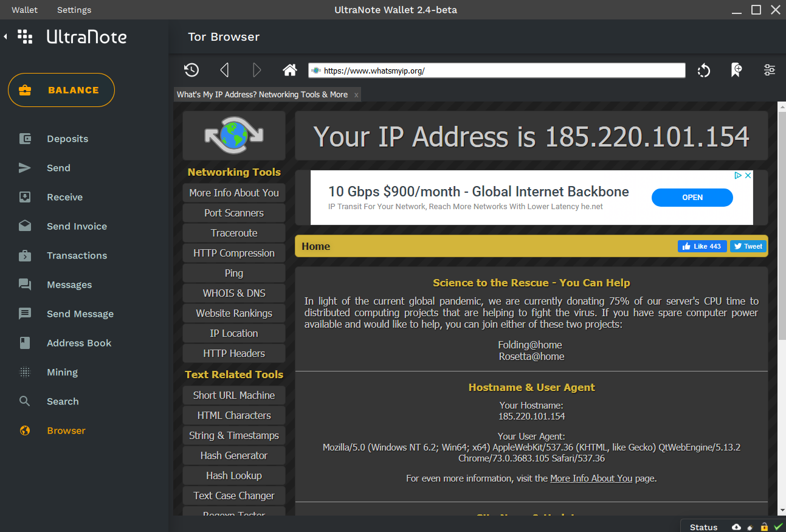The image size is (786, 532).
Task: Click the Status label in status bar
Action: click(x=703, y=527)
